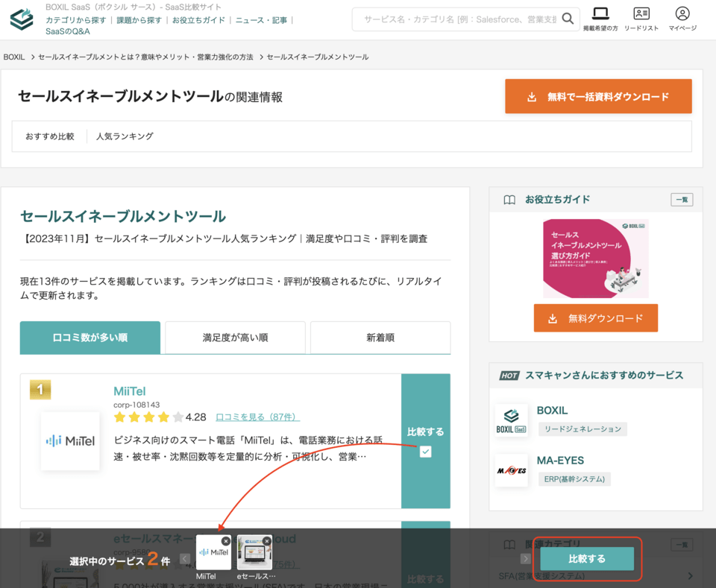The image size is (716, 588).
Task: Open the 掲載希望の方 laptop icon
Action: click(600, 14)
